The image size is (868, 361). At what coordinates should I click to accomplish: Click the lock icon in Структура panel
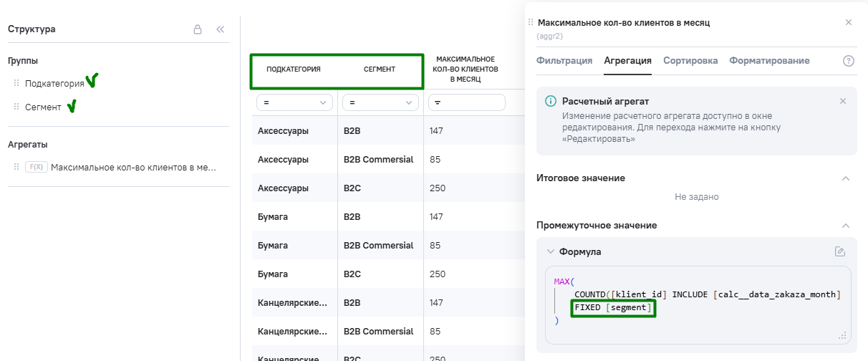click(x=197, y=29)
